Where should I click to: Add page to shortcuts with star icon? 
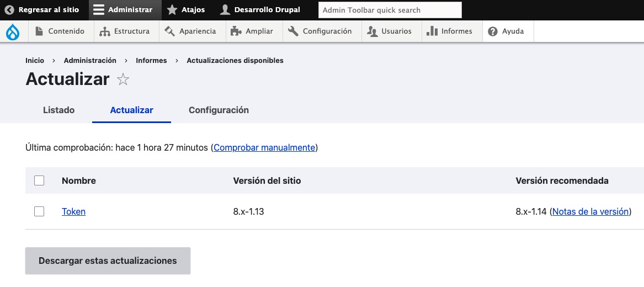coord(123,79)
